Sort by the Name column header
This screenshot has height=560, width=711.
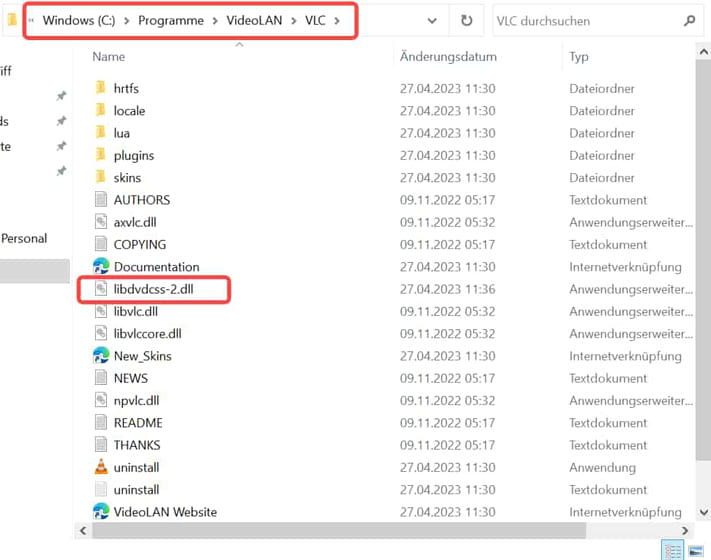pyautogui.click(x=109, y=57)
